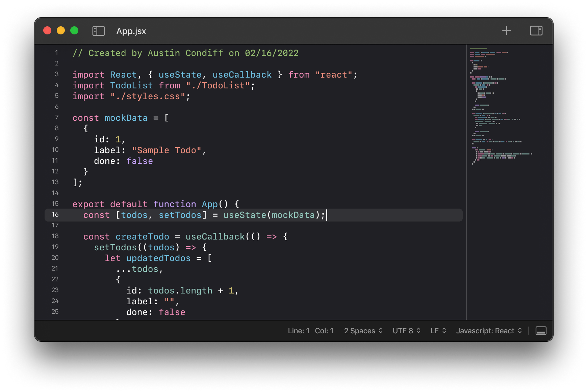
Task: Click '...todos' spread on line 21
Action: tap(137, 269)
